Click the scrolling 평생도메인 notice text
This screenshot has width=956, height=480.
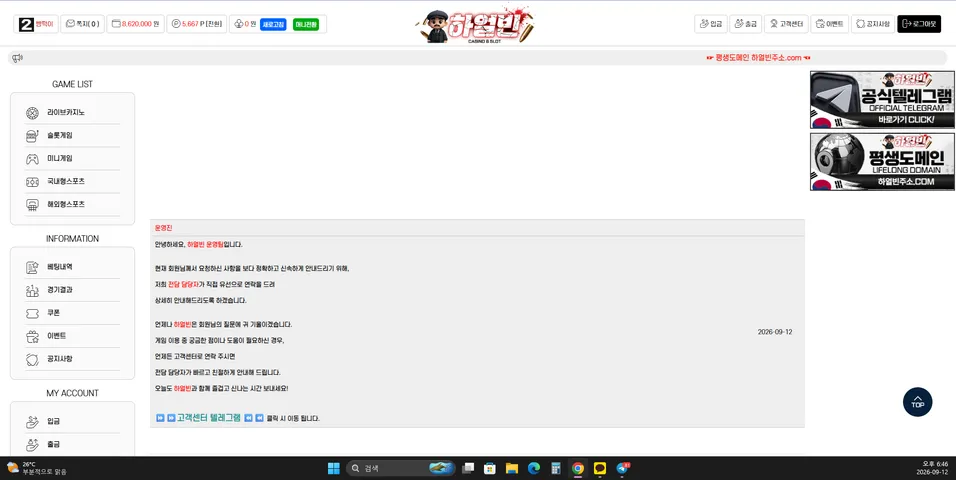point(758,58)
